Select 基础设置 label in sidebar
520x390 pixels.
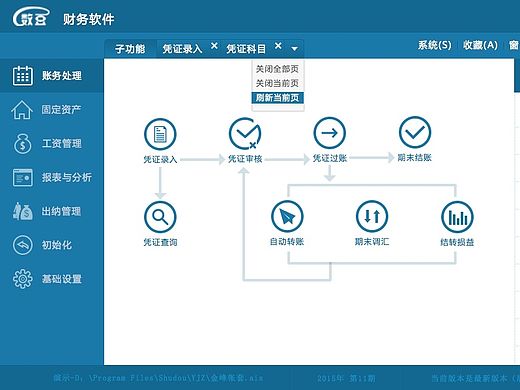pos(62,279)
